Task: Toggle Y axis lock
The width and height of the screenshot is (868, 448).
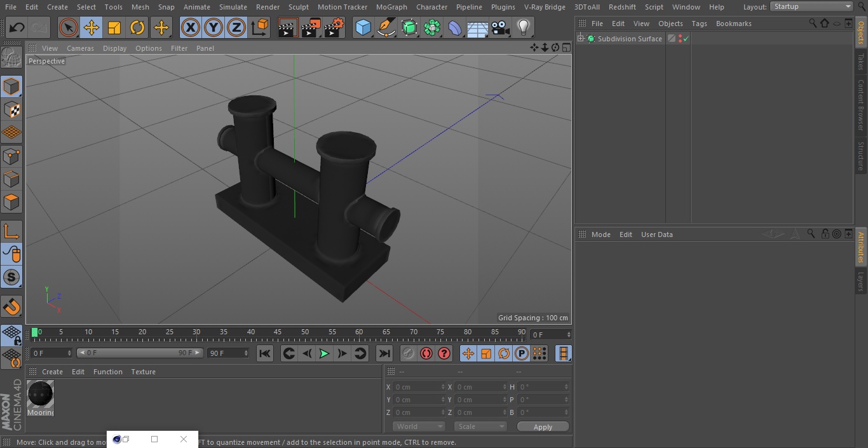Action: pyautogui.click(x=214, y=28)
